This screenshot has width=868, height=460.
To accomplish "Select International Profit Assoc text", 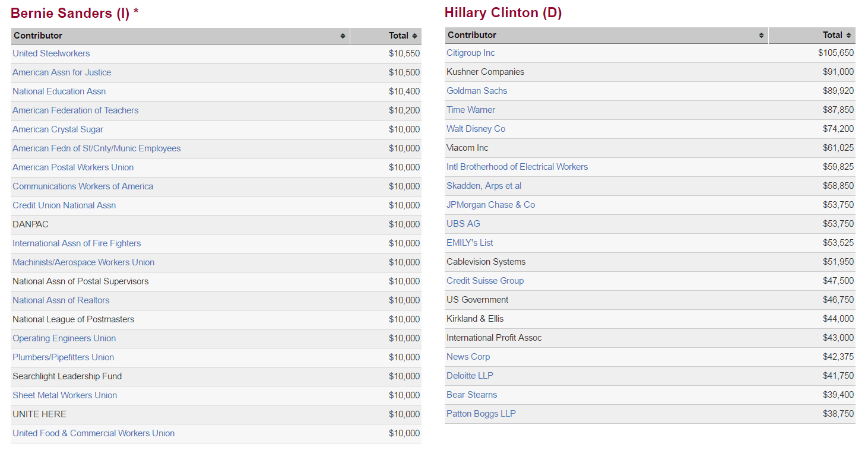I will point(495,338).
